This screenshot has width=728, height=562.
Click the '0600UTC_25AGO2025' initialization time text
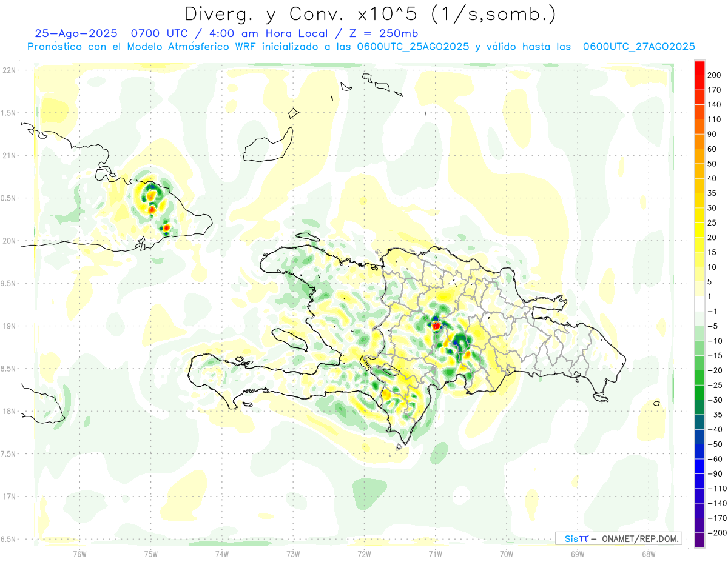(x=413, y=47)
